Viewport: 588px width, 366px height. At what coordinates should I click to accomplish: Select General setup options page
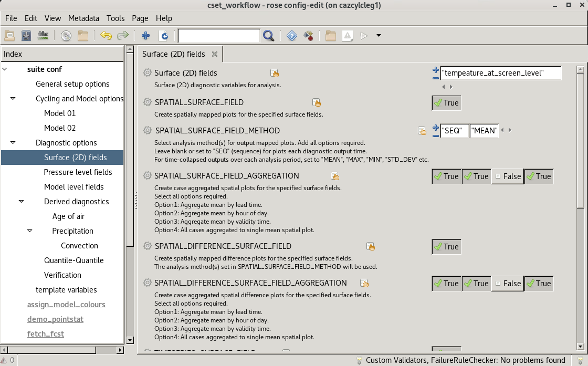point(72,84)
